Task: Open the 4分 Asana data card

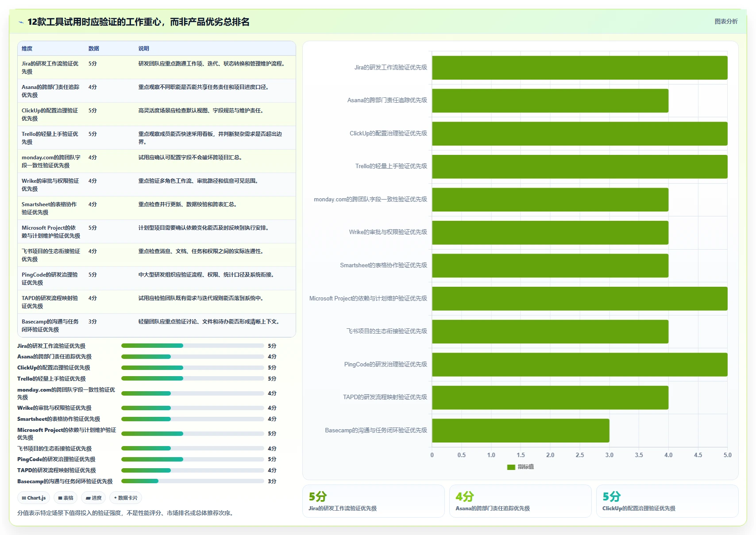Action: click(520, 501)
